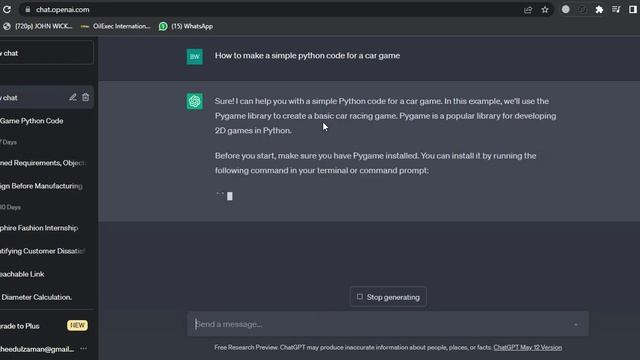Click the user avatar beside the question

(195, 56)
